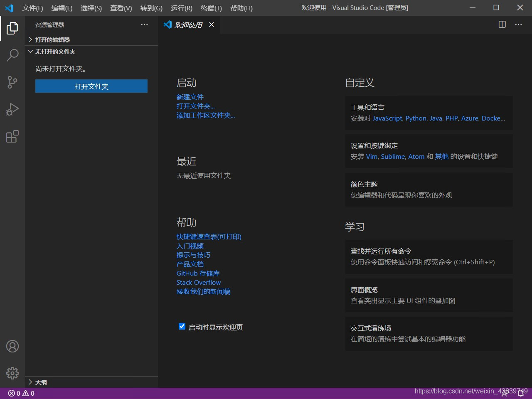Open the Accounts icon in activity bar
This screenshot has height=399, width=532.
coord(12,346)
